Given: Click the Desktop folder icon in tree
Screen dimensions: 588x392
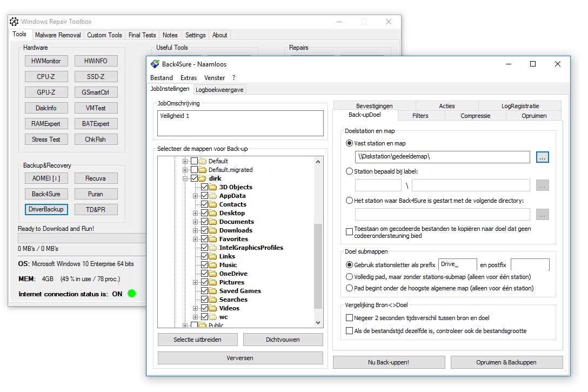Looking at the screenshot, I should point(213,212).
